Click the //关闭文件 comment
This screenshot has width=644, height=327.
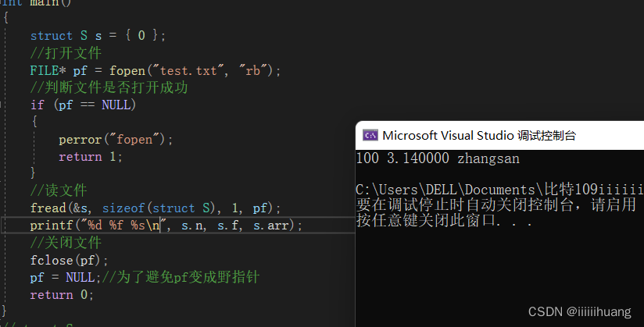click(x=66, y=243)
